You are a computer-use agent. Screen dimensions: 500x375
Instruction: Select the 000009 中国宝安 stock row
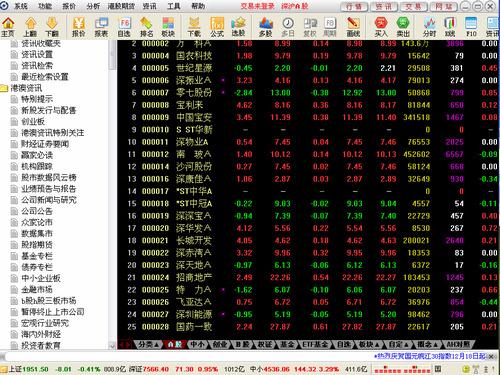(x=308, y=117)
